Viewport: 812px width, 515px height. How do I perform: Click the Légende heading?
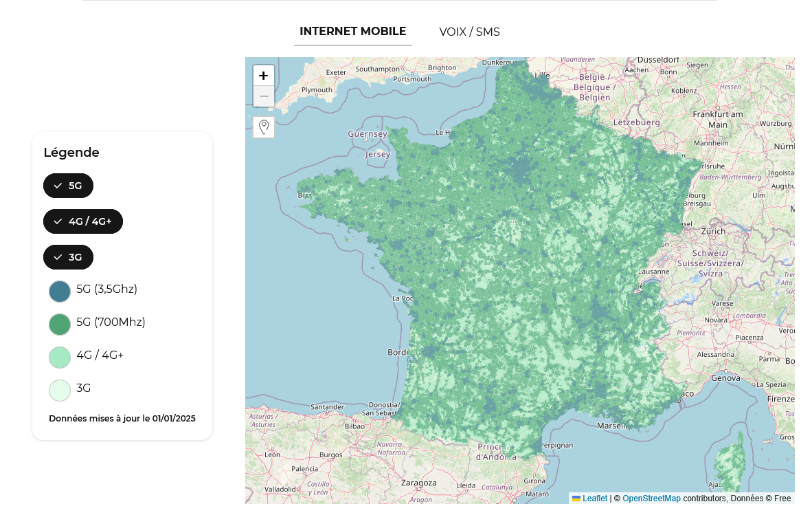pos(71,153)
